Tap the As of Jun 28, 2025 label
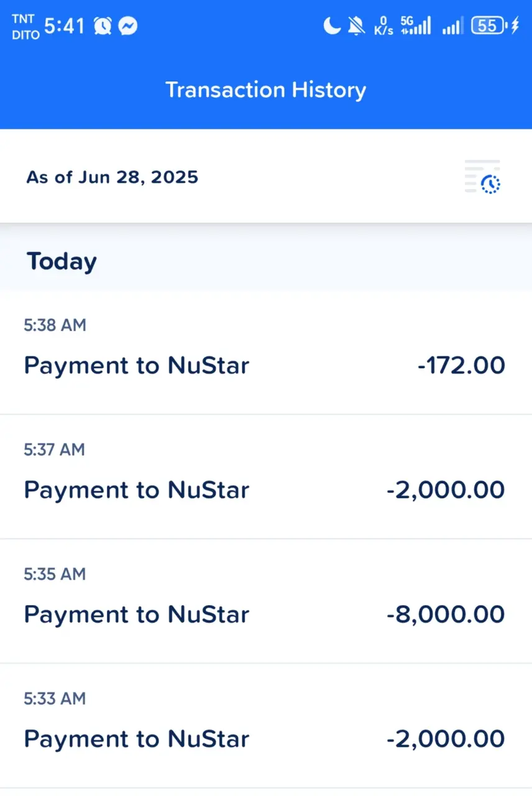This screenshot has height=796, width=532. point(112,177)
